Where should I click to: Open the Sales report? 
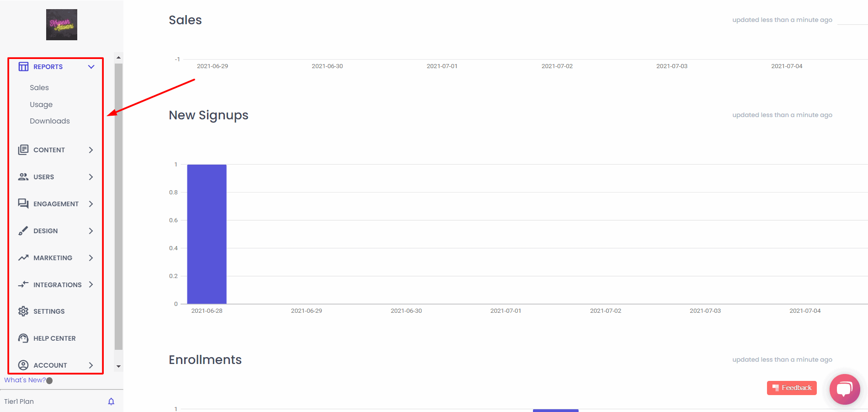39,88
